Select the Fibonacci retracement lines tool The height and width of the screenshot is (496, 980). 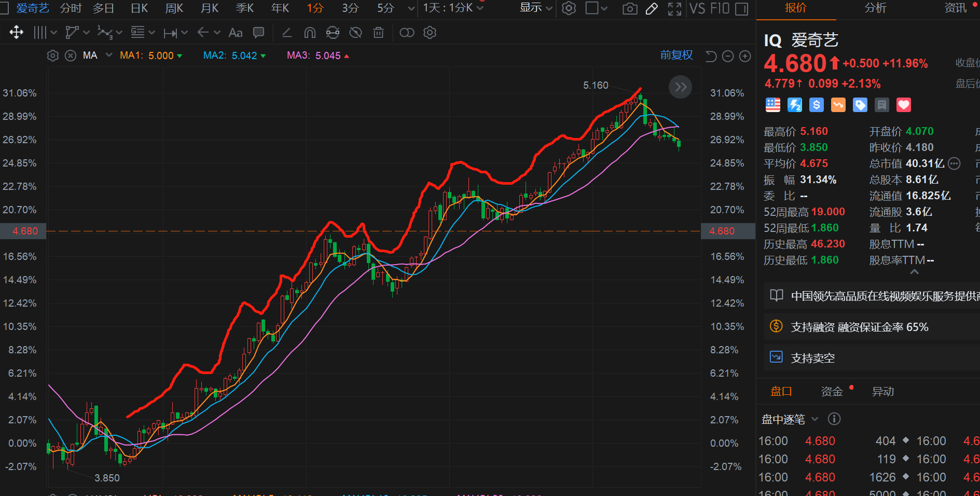[137, 33]
